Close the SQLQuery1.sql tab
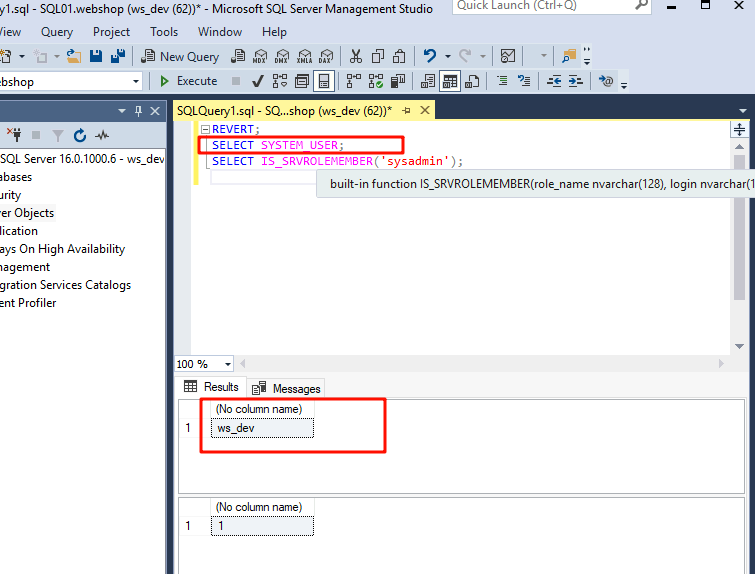The height and width of the screenshot is (574, 755). click(x=425, y=110)
